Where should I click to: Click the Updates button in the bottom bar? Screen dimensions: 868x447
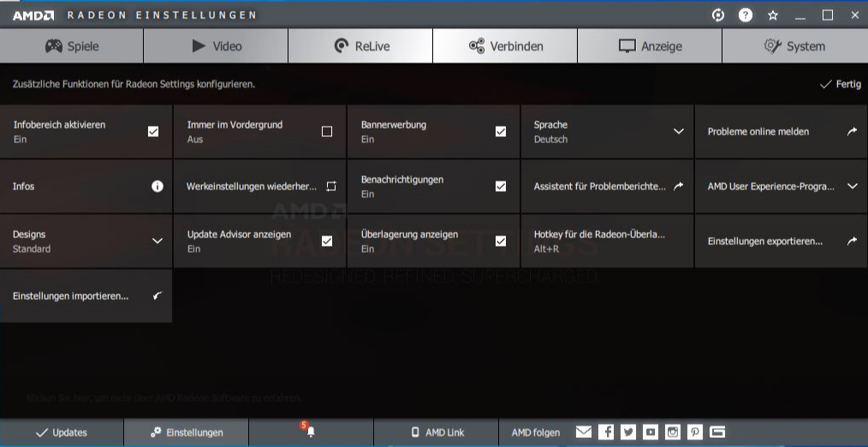click(62, 432)
